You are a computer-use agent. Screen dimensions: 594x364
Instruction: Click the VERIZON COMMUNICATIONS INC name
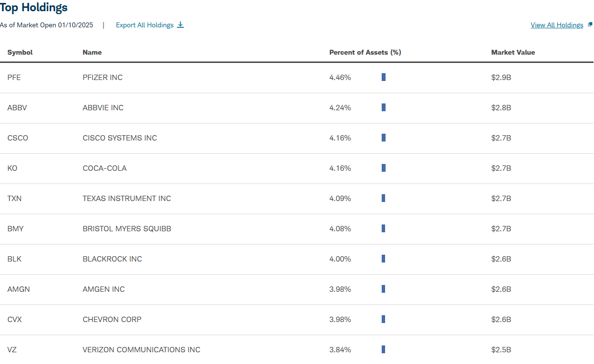(142, 349)
